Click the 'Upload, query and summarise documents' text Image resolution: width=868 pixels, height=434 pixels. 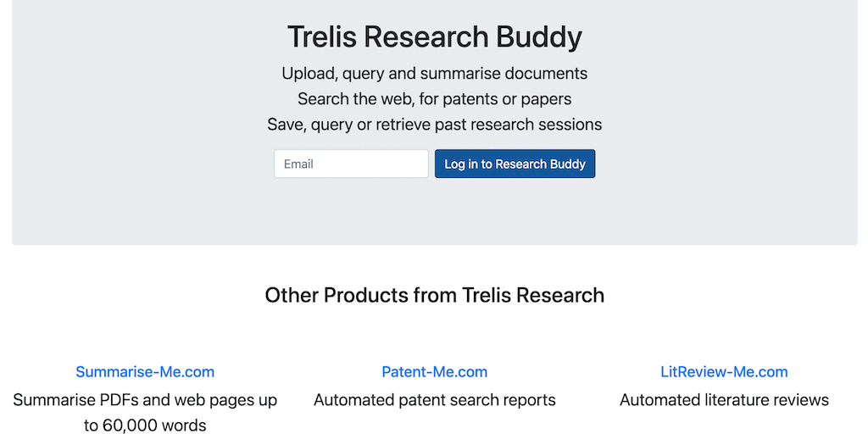pos(434,73)
